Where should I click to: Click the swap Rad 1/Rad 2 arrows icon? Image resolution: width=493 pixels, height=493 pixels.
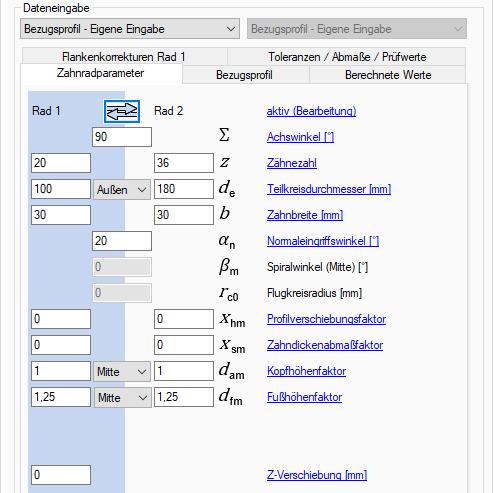[122, 111]
